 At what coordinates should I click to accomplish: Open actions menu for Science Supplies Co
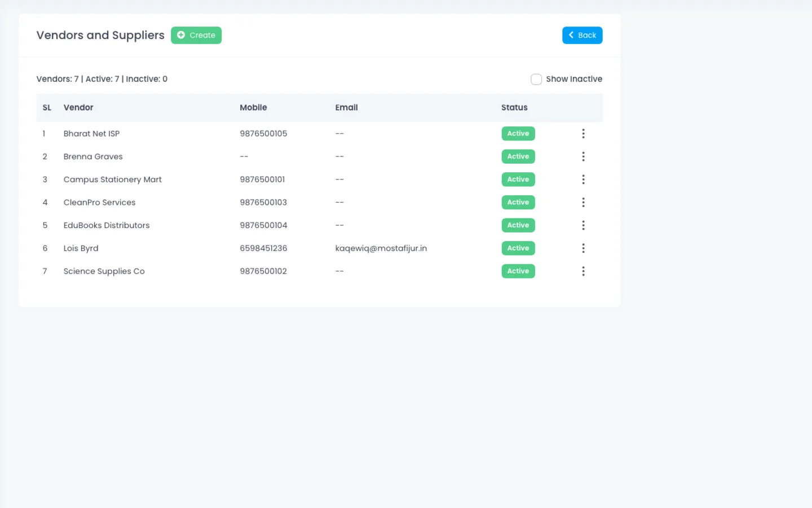[x=583, y=271]
